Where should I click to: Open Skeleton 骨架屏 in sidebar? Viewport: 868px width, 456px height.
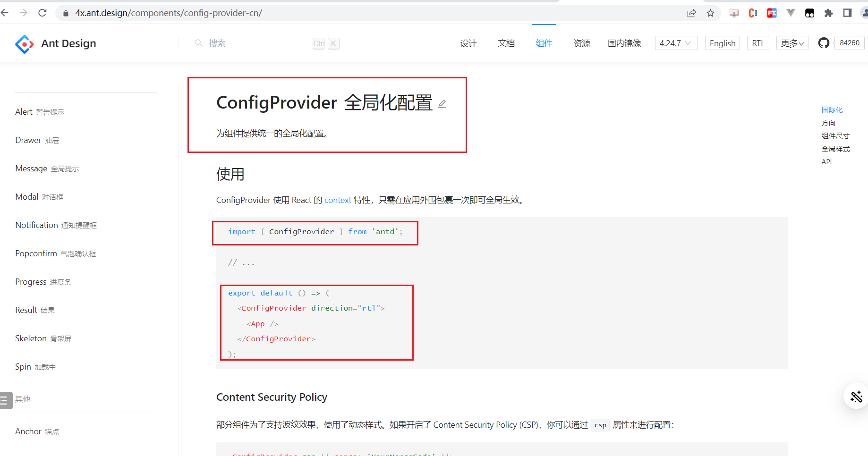[x=43, y=338]
